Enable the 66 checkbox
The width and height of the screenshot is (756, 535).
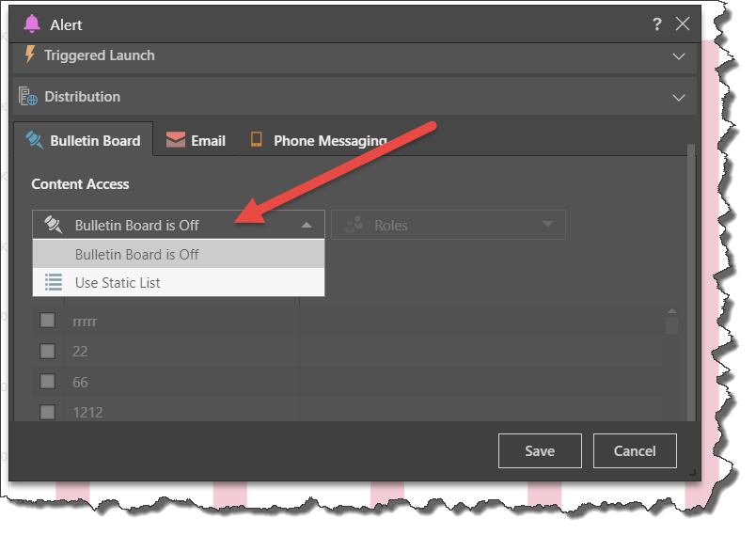47,383
